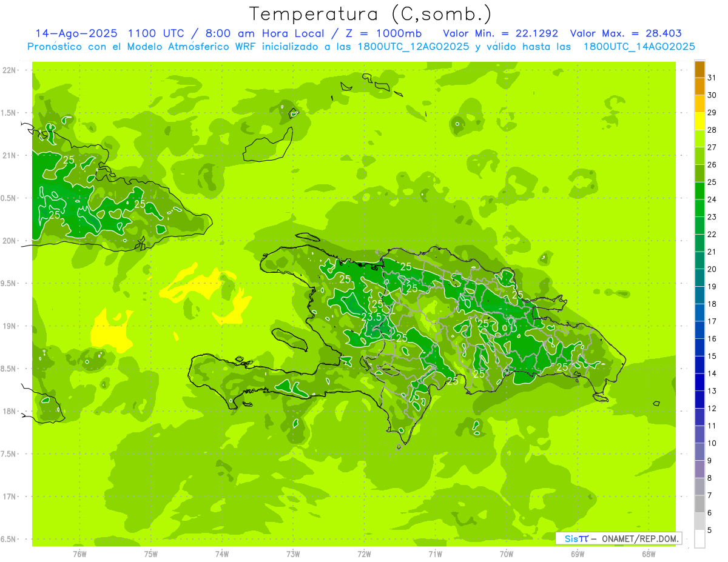This screenshot has height=562, width=728.
Task: Click the "19N" latitude axis label
Action: coord(8,326)
